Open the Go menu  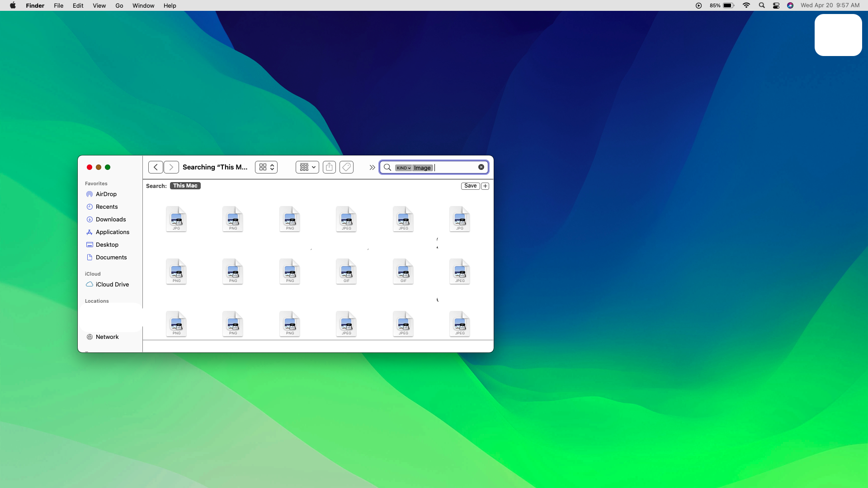point(119,5)
